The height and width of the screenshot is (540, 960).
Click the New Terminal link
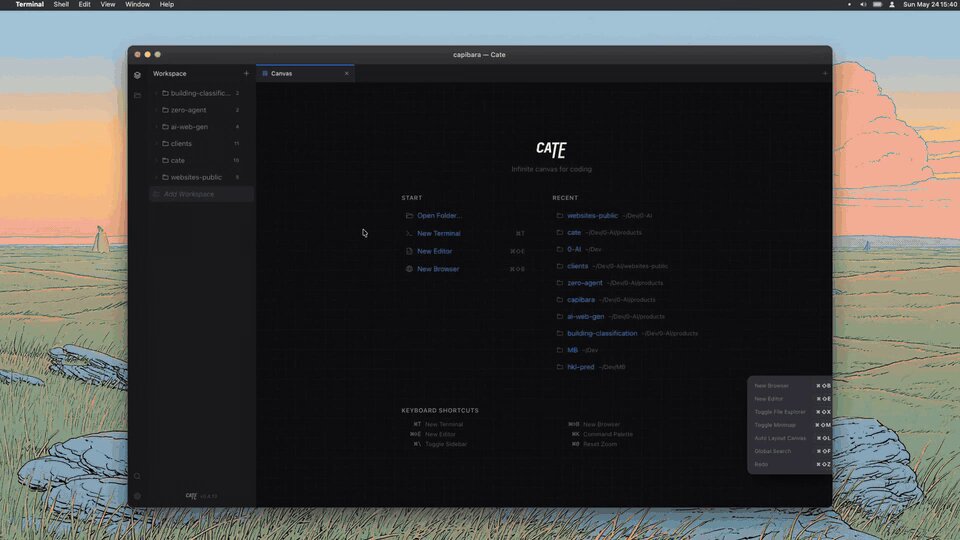coord(439,233)
